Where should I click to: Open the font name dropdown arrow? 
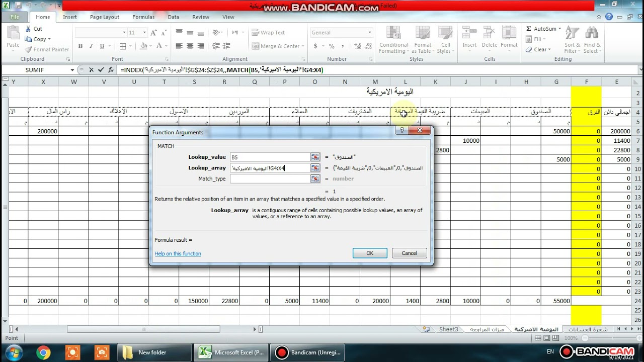pyautogui.click(x=124, y=33)
